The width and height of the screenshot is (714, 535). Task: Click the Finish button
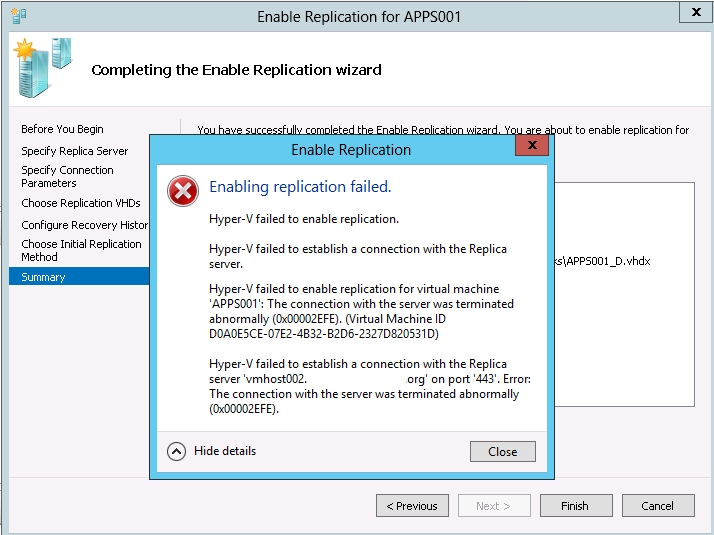coord(576,506)
